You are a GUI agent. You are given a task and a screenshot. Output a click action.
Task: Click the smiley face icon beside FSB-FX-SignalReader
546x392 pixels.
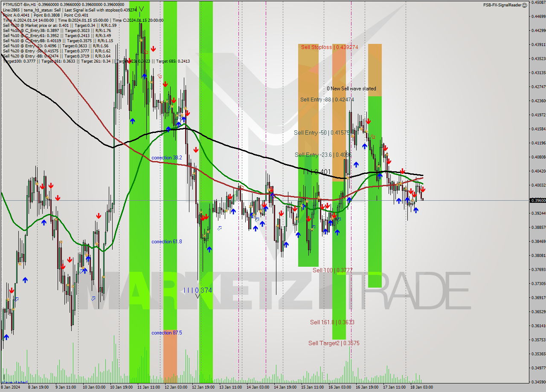coord(525,5)
